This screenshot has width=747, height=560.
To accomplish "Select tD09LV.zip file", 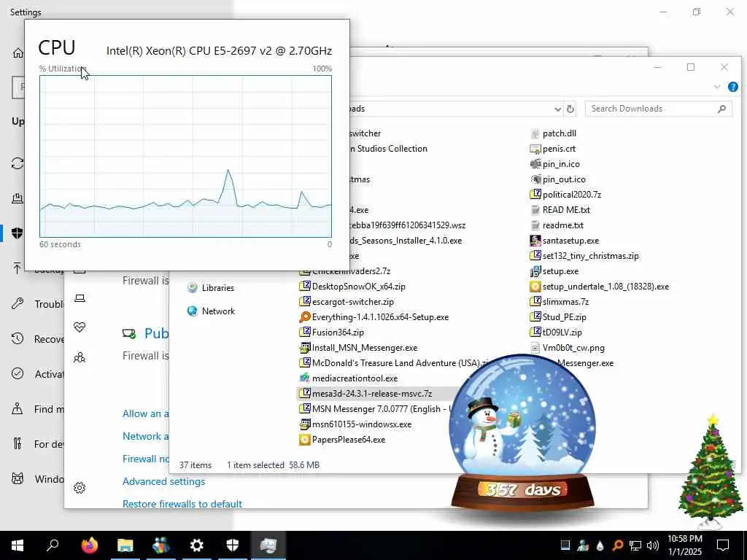I will coord(556,332).
